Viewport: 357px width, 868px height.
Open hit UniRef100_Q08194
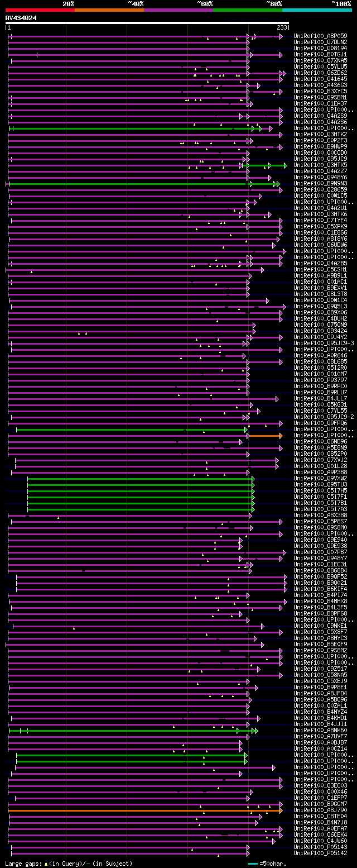tap(320, 48)
